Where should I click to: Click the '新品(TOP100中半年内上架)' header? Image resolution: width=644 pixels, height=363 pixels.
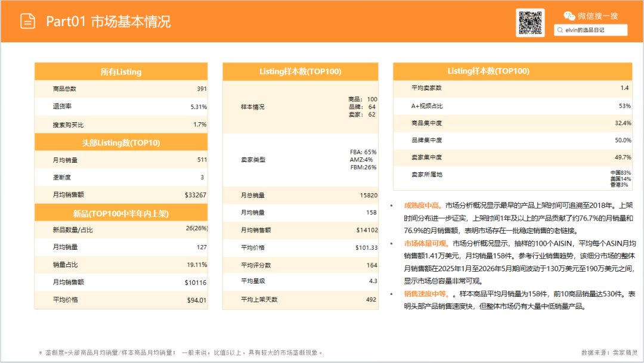pos(121,213)
